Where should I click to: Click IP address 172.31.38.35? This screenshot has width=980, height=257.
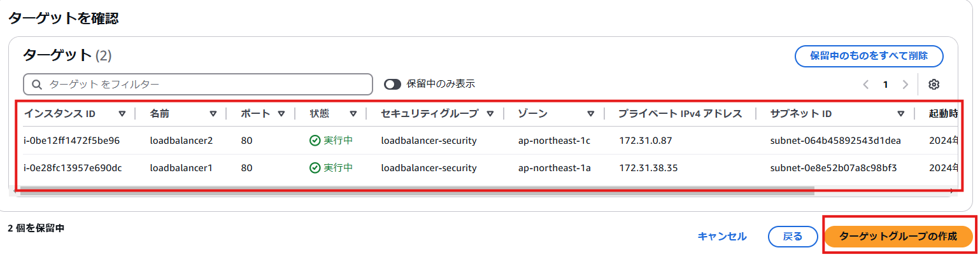pos(648,168)
